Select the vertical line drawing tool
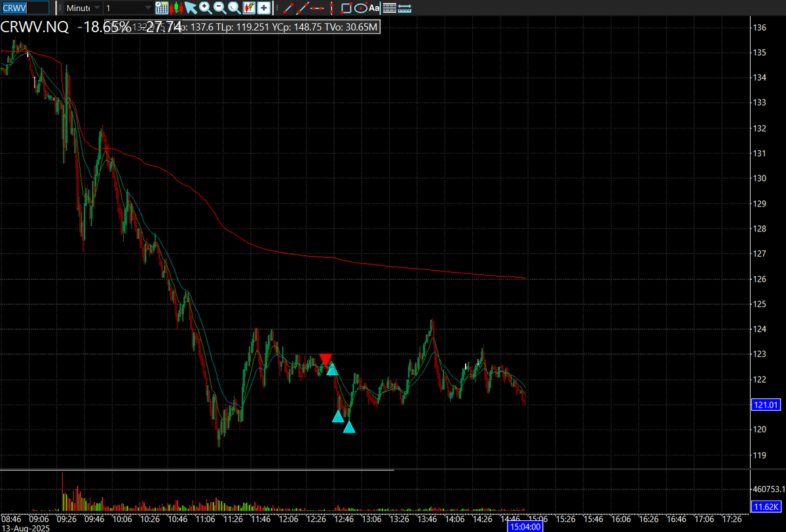Image resolution: width=786 pixels, height=532 pixels. [x=331, y=8]
